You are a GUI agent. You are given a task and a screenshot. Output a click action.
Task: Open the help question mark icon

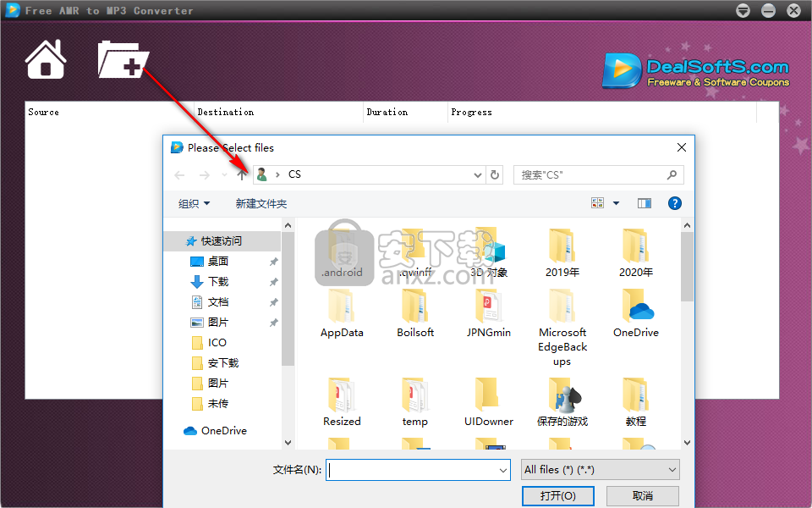[x=674, y=203]
